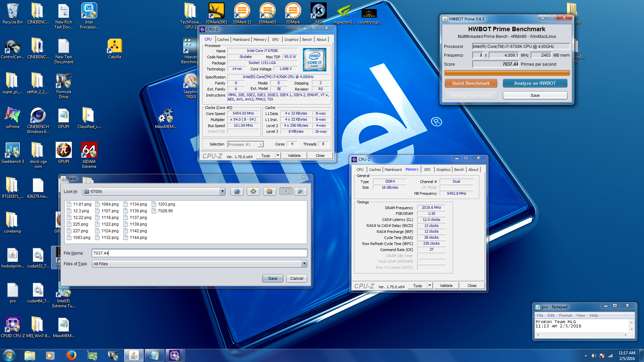Click the volume icon in system tray
Screen dimensions: 644x362
(594, 356)
